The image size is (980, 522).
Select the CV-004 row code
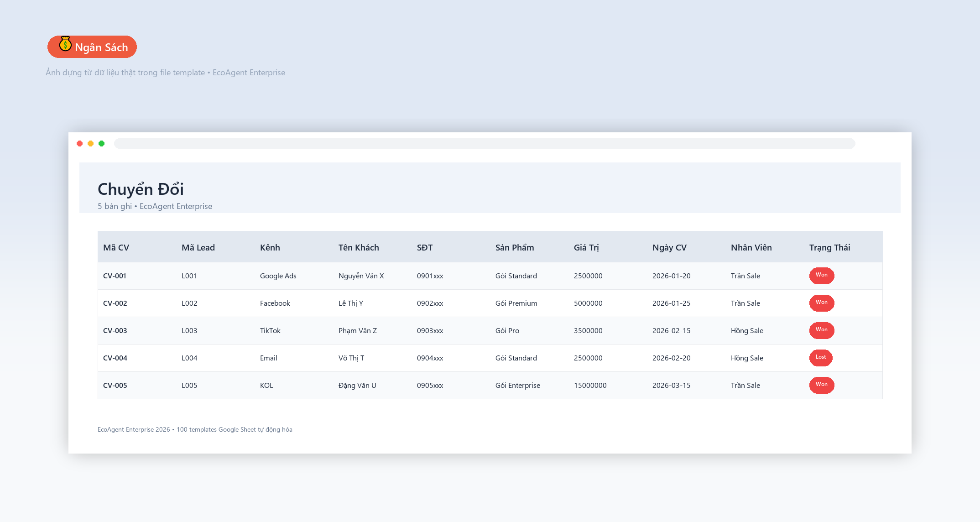pyautogui.click(x=115, y=358)
